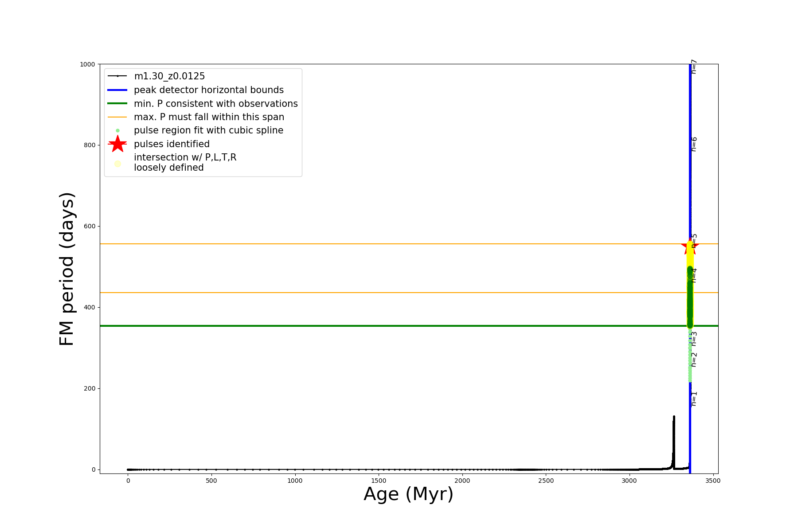Viewport: 798px width, 532px height.
Task: Click the thick green line sample in legend
Action: pos(117,103)
